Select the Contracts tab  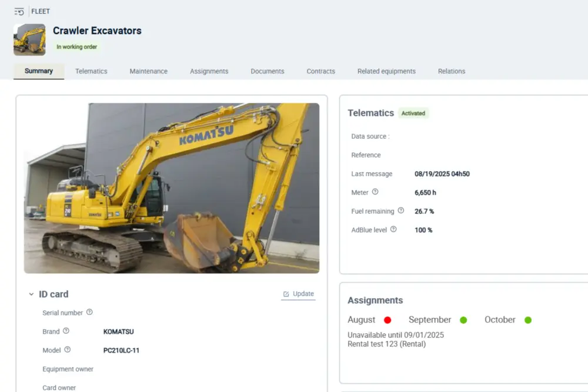pos(320,71)
